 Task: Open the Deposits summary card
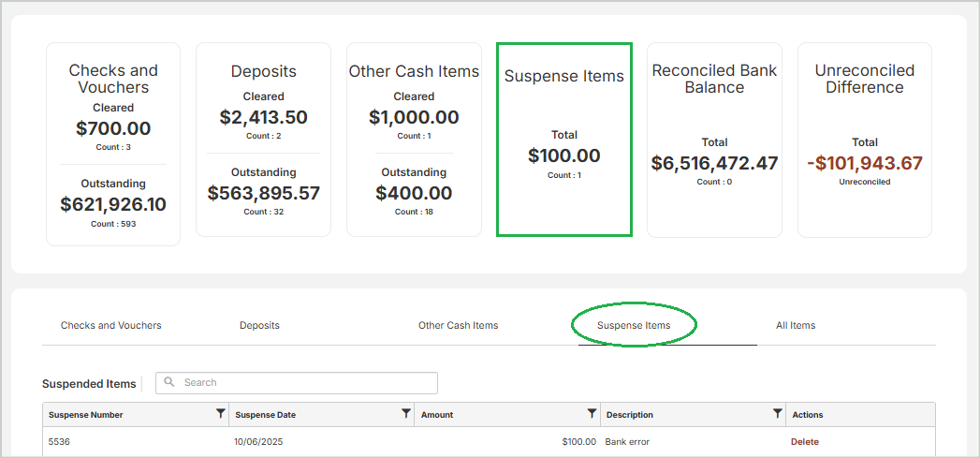coord(263,140)
